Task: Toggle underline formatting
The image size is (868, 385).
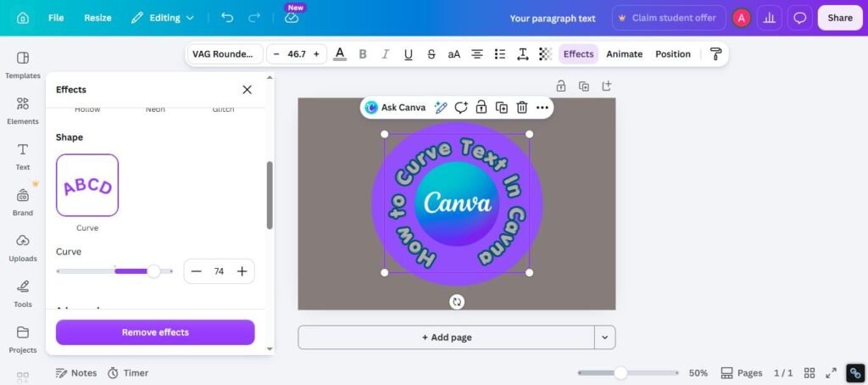Action: pyautogui.click(x=409, y=53)
